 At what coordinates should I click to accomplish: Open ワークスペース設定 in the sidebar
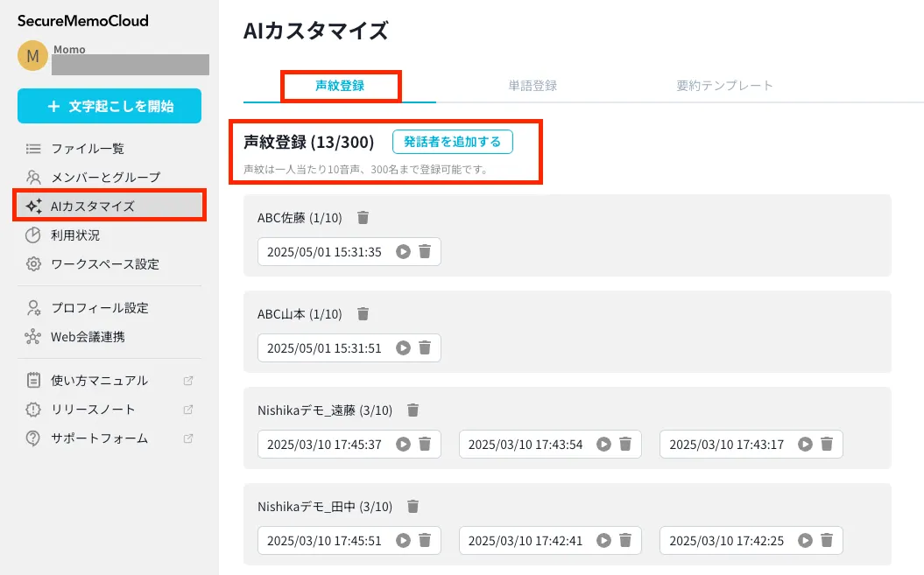(105, 264)
